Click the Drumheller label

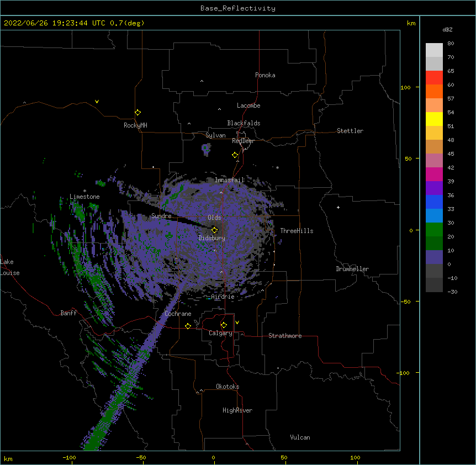pos(352,269)
